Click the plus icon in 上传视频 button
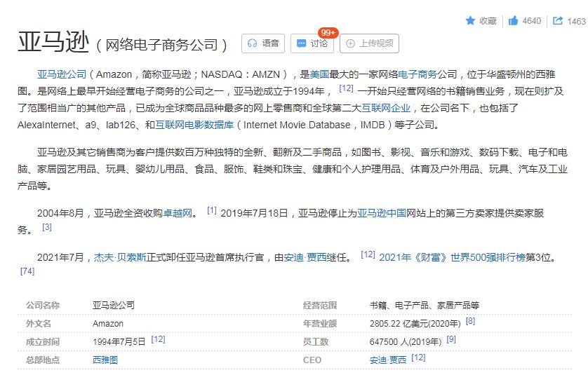Screen dimensions: 588x382 pos(350,43)
